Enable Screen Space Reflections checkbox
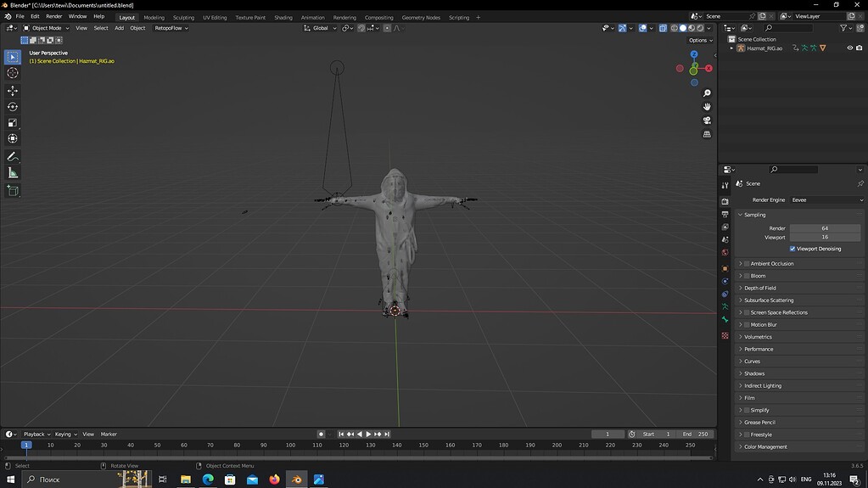868x488 pixels. point(747,312)
